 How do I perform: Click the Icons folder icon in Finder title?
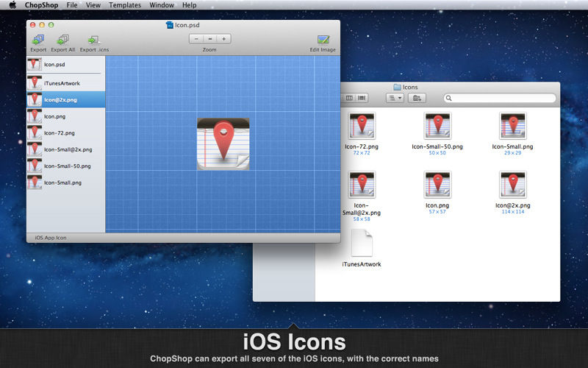coord(397,87)
